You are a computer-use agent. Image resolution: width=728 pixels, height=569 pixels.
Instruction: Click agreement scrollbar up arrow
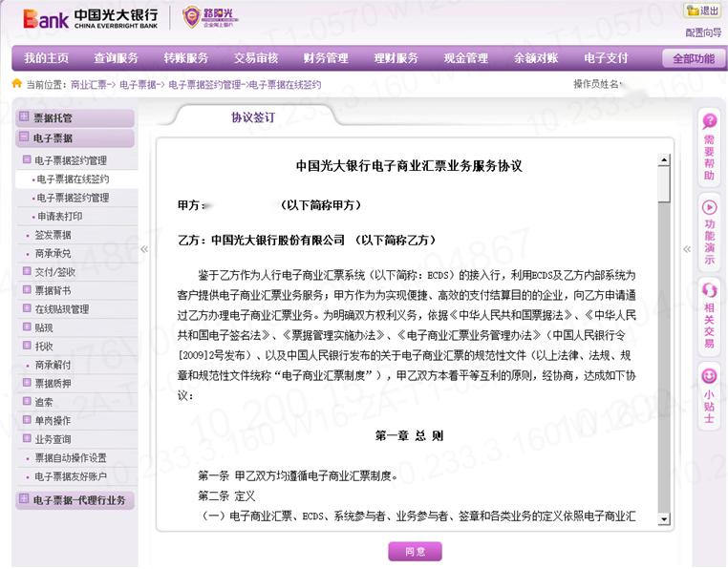[664, 160]
